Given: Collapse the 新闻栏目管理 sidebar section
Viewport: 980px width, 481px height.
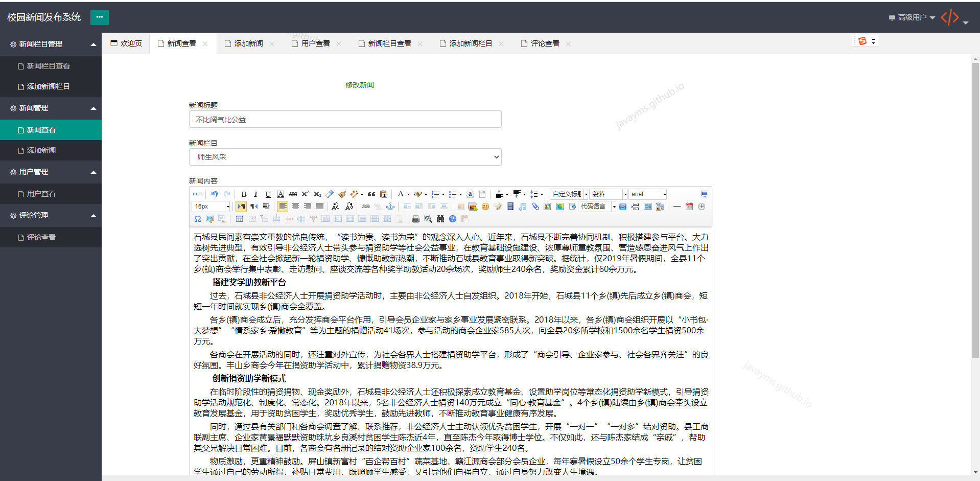Looking at the screenshot, I should point(51,44).
